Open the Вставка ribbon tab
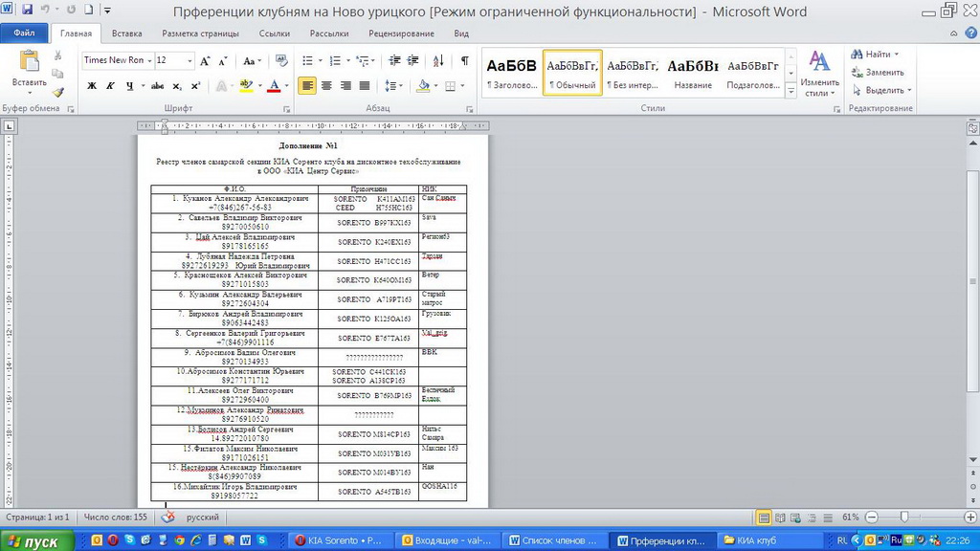Viewport: 980px width, 551px height. pyautogui.click(x=126, y=33)
